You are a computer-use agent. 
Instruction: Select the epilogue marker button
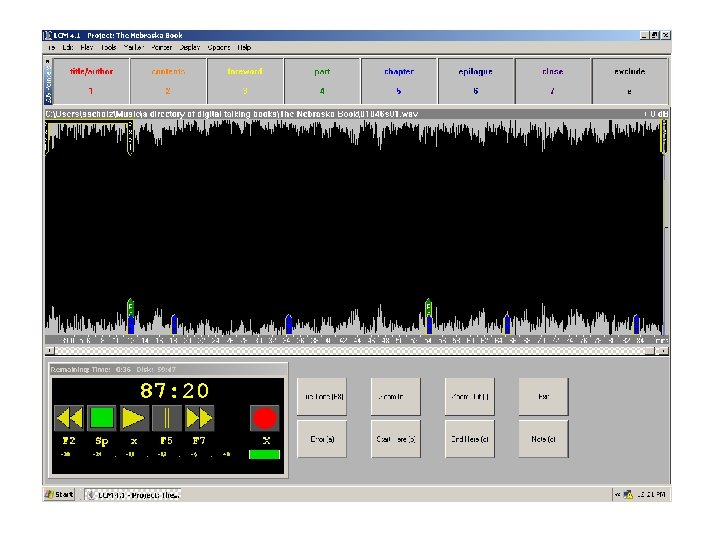(476, 80)
